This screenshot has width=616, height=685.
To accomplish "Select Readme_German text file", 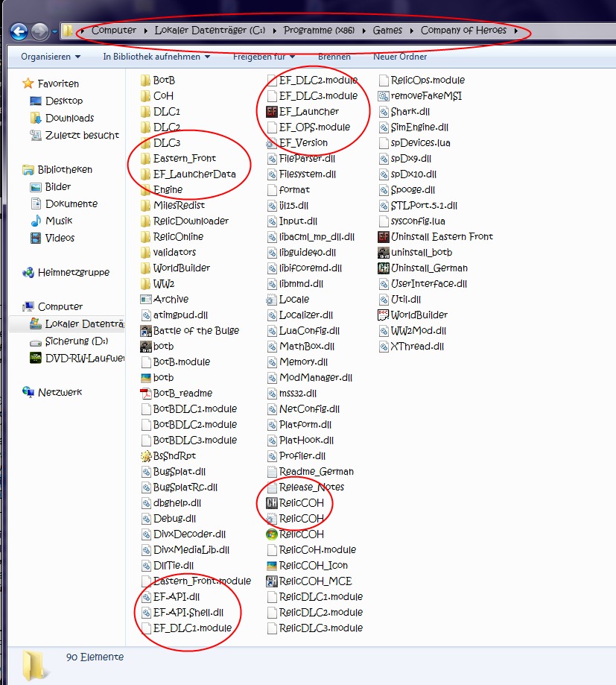I will pyautogui.click(x=310, y=472).
